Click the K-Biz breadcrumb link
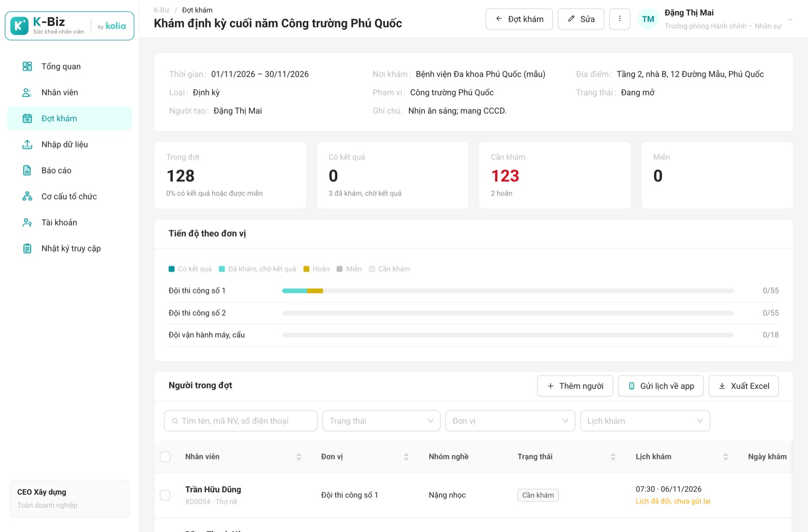 click(x=162, y=10)
